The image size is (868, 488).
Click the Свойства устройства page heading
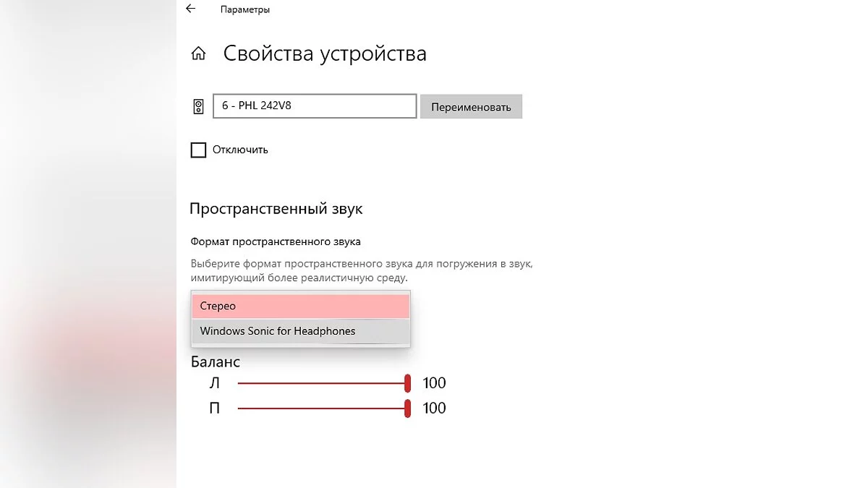point(325,53)
